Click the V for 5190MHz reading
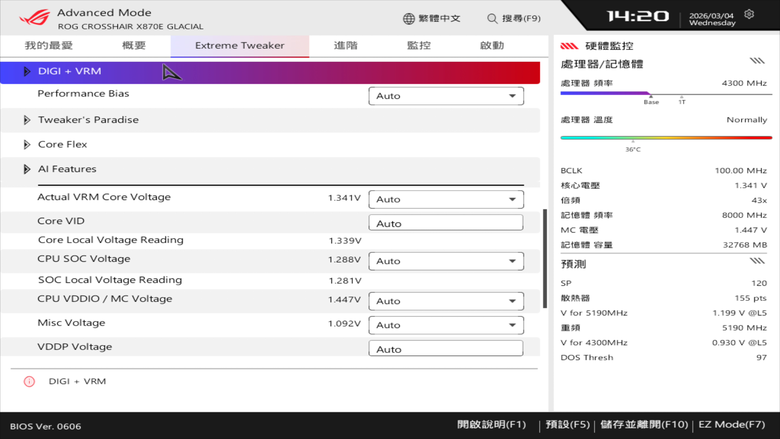780x439 pixels. point(664,313)
